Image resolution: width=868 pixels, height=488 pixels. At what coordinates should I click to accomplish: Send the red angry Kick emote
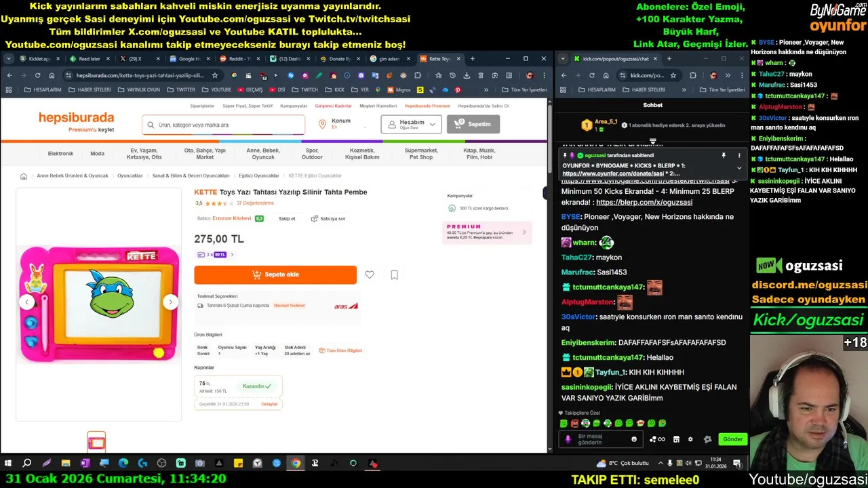coord(574,423)
